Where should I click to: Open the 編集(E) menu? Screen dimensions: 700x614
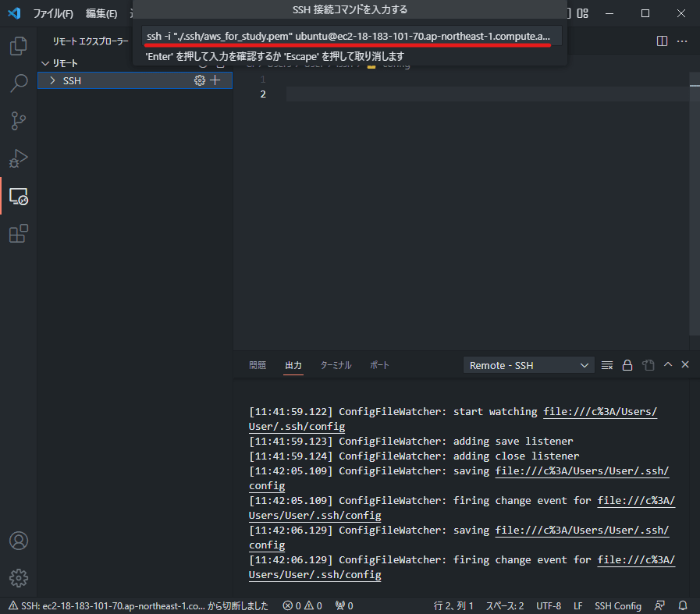101,12
